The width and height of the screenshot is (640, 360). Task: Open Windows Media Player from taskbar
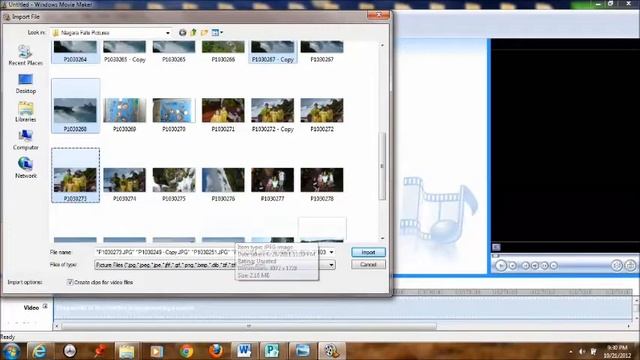point(156,351)
